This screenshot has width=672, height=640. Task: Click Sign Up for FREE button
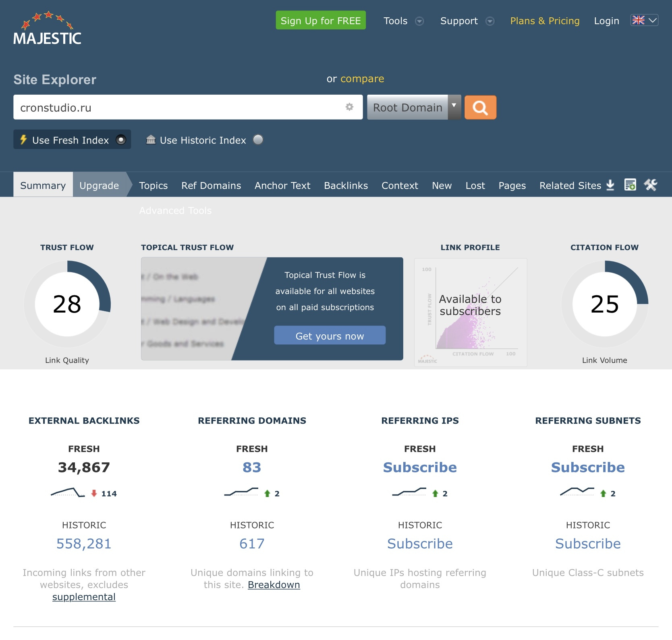pos(321,20)
